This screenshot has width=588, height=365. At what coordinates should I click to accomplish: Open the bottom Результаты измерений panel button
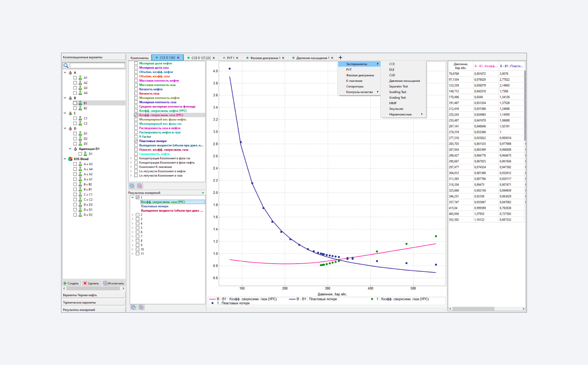94,310
